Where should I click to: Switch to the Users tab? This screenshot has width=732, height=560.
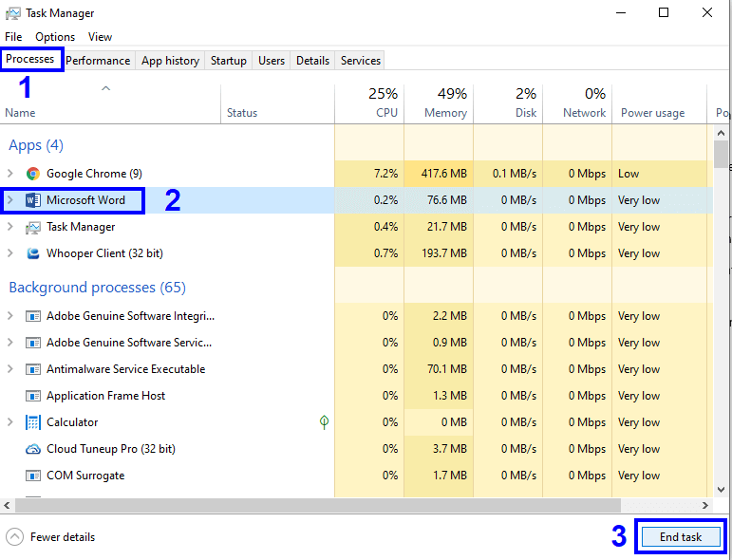coord(272,61)
